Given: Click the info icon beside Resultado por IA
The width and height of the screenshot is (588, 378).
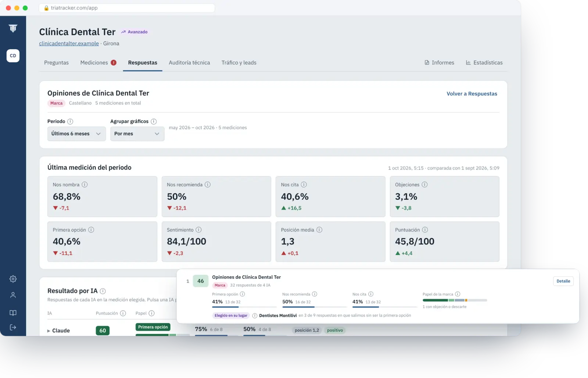Looking at the screenshot, I should pos(103,291).
